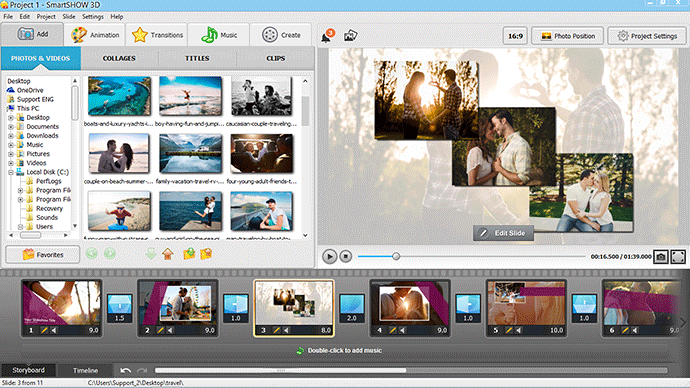Take a snapshot with camera icon

pyautogui.click(x=661, y=256)
